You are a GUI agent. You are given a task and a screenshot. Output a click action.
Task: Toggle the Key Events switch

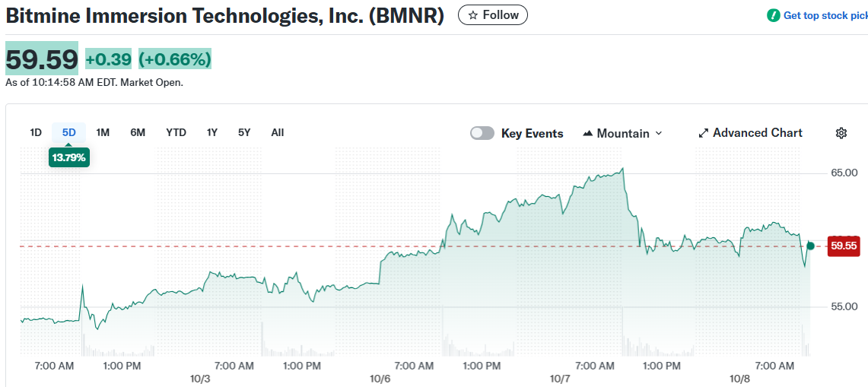[482, 133]
